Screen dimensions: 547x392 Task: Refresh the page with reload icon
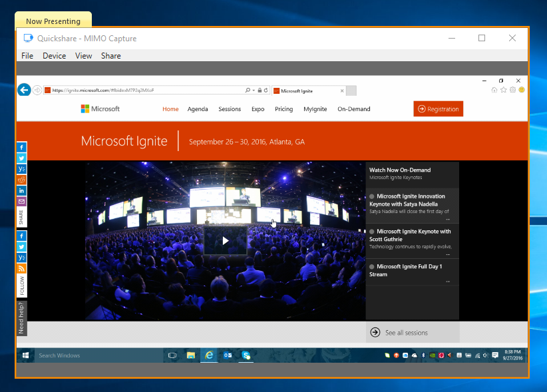pyautogui.click(x=266, y=91)
